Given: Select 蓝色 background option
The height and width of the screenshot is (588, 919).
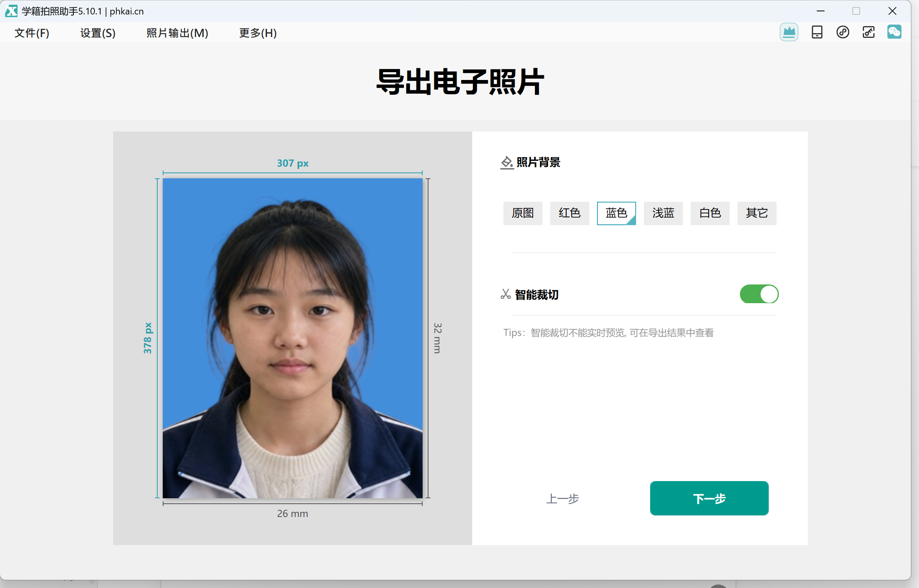Looking at the screenshot, I should [616, 213].
